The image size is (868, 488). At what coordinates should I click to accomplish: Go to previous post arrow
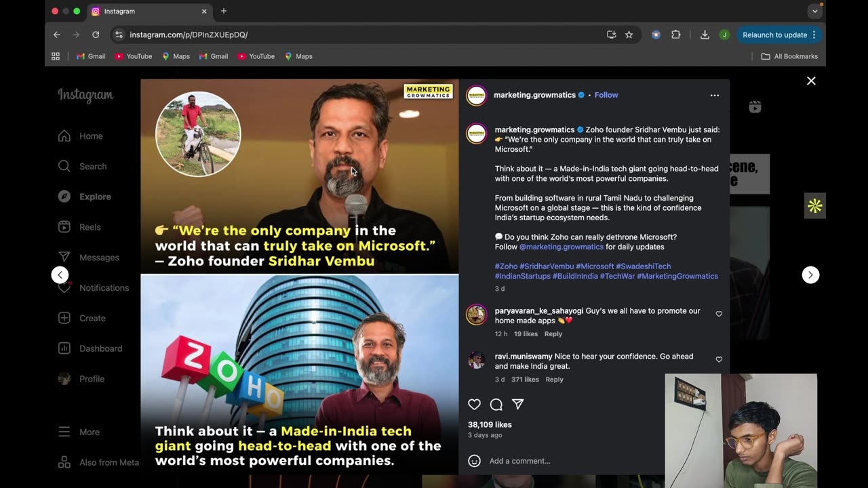coord(60,274)
